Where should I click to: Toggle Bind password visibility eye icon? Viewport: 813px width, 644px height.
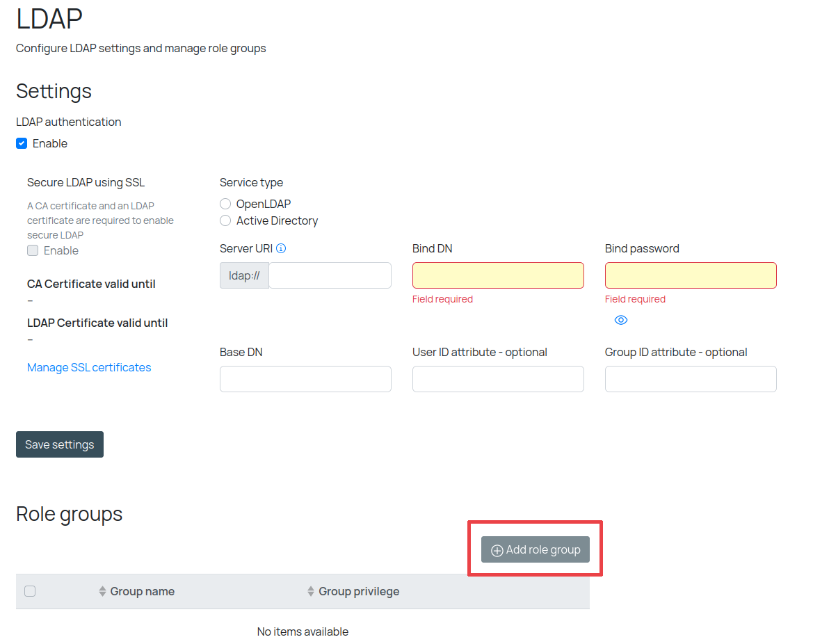(621, 320)
